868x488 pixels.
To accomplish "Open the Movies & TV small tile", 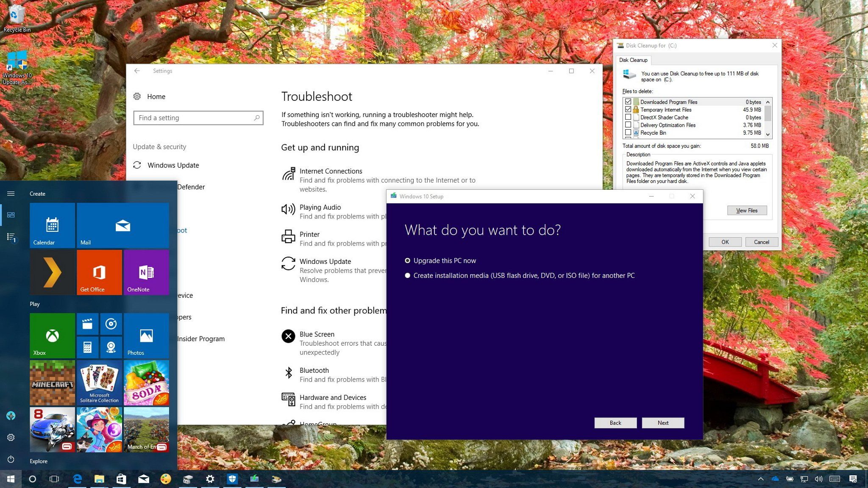I will (87, 324).
